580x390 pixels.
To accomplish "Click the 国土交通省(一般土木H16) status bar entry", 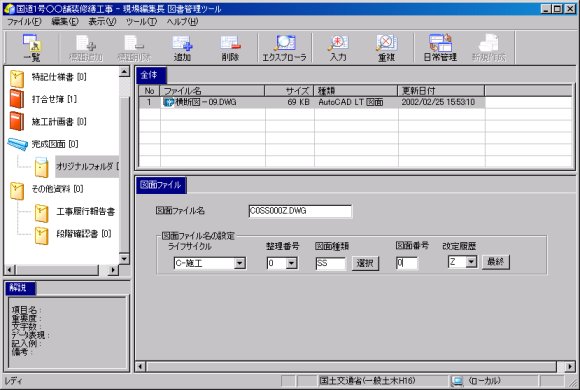I will click(x=367, y=381).
